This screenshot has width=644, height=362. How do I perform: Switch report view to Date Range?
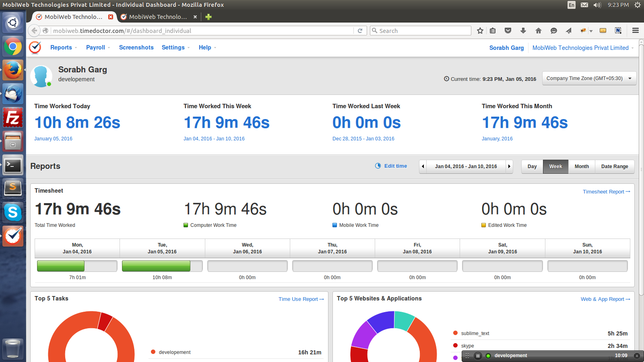[x=615, y=167]
